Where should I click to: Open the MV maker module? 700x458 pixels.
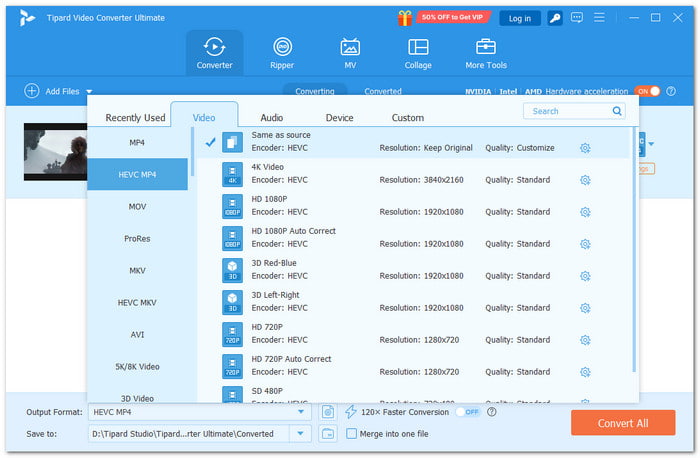tap(350, 53)
